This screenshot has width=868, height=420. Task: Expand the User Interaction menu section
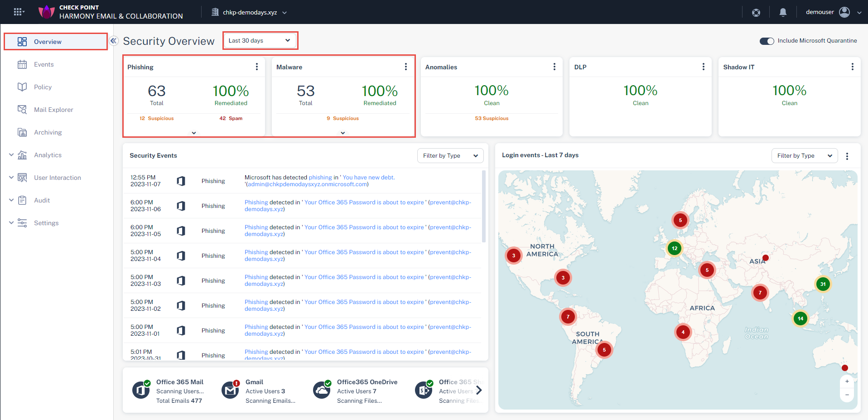point(11,178)
